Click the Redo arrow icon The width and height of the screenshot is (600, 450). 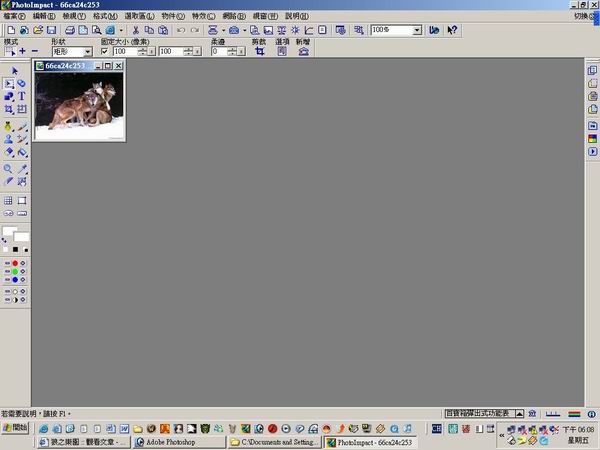pos(195,30)
